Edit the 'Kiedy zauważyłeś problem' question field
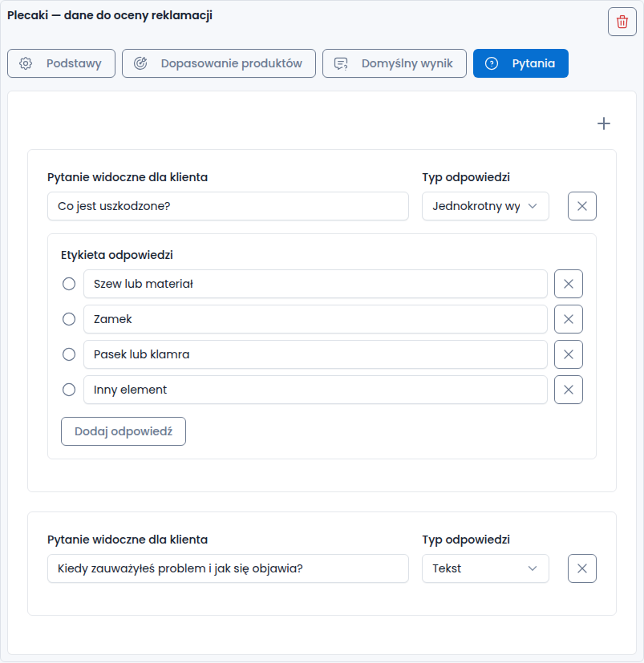The width and height of the screenshot is (644, 663). point(228,568)
